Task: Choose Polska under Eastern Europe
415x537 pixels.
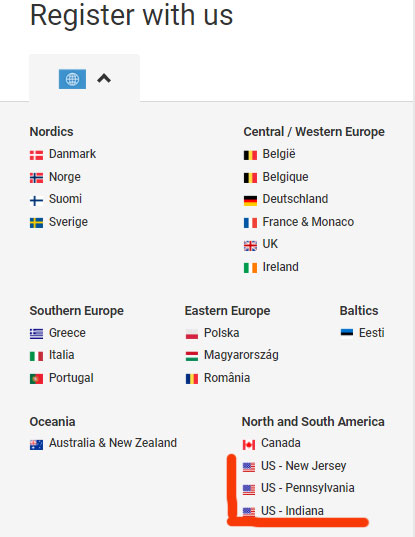Action: [222, 333]
